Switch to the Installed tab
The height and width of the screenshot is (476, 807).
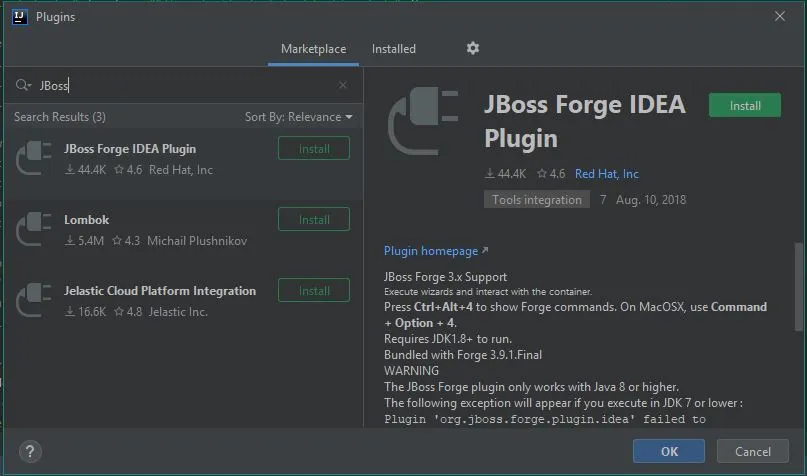pos(394,49)
